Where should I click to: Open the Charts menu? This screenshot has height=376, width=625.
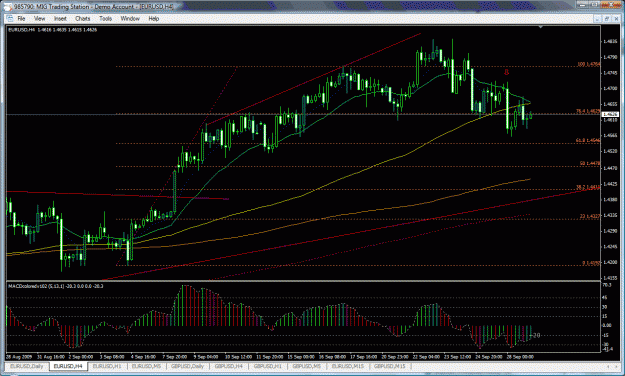point(83,19)
